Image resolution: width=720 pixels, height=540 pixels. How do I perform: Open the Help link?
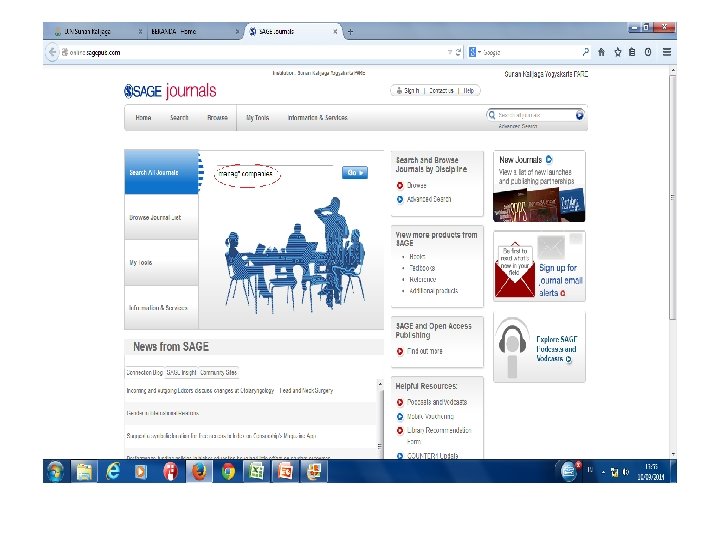(468, 91)
